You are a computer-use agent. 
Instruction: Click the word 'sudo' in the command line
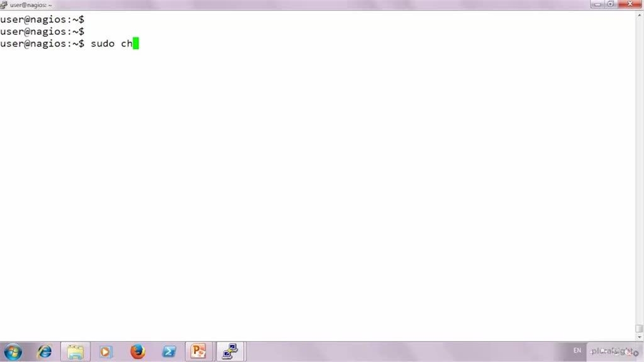click(x=102, y=43)
